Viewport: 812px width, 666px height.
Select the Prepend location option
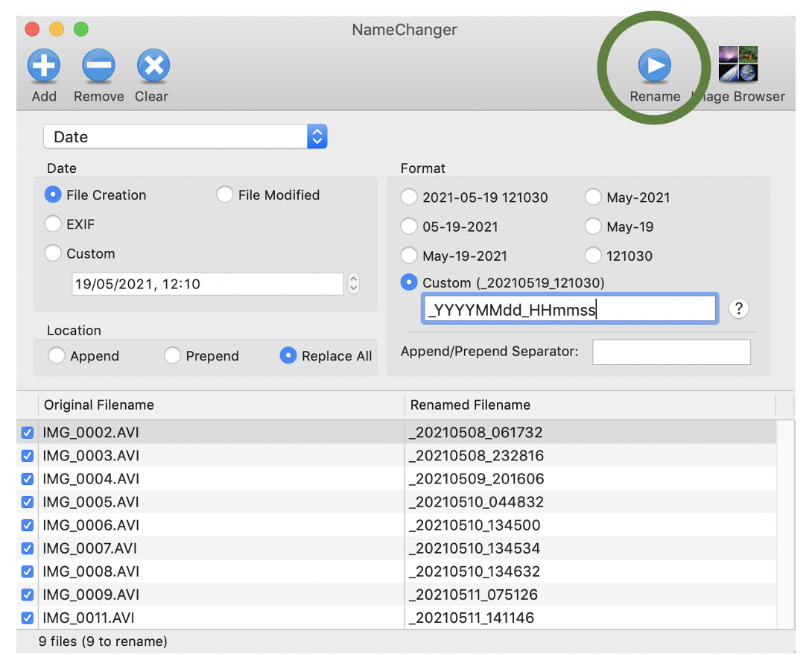tap(172, 355)
